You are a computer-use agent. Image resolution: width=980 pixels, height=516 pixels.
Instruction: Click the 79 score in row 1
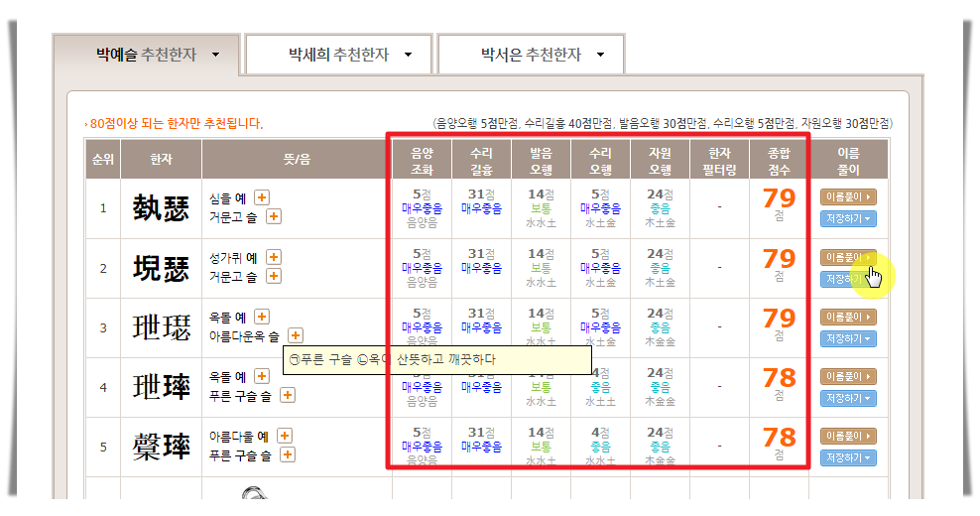[x=779, y=198]
